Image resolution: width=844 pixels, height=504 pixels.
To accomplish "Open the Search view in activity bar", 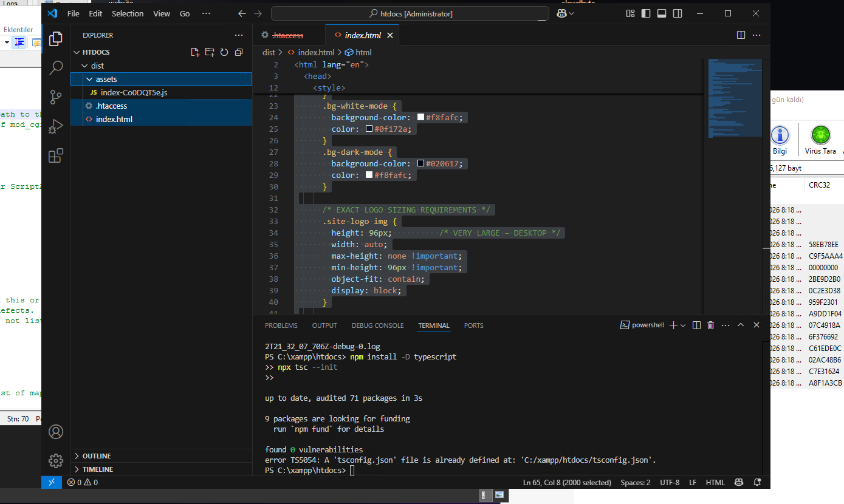I will point(56,67).
